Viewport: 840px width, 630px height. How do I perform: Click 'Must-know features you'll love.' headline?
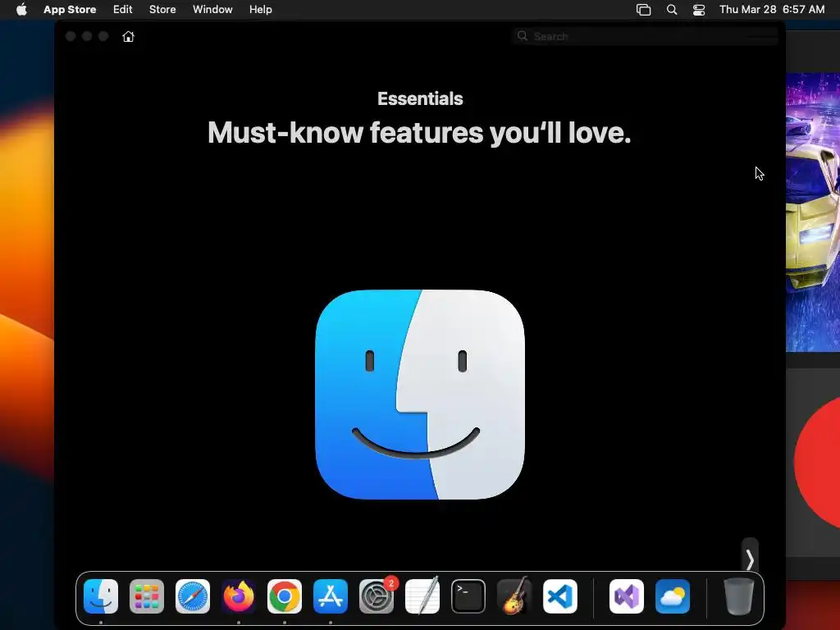[419, 132]
